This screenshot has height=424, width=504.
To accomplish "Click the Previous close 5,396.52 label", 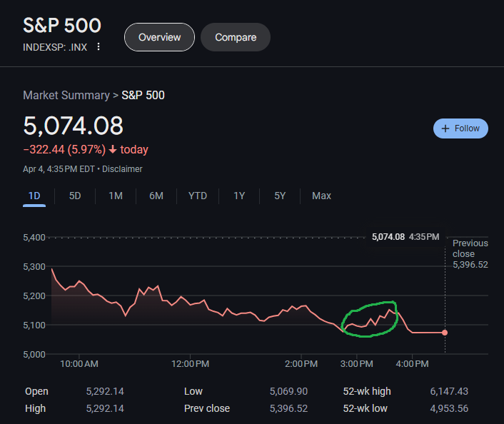I will pos(470,254).
